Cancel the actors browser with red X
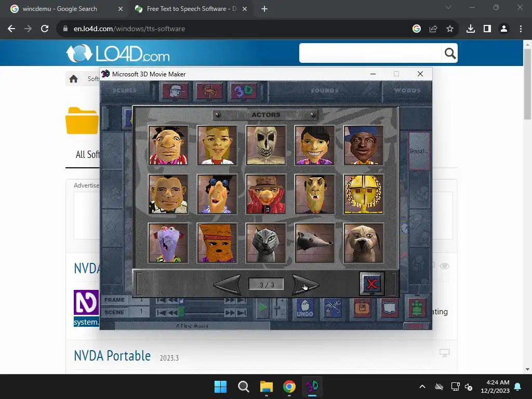Screen dimensions: 532x399 point(372,284)
